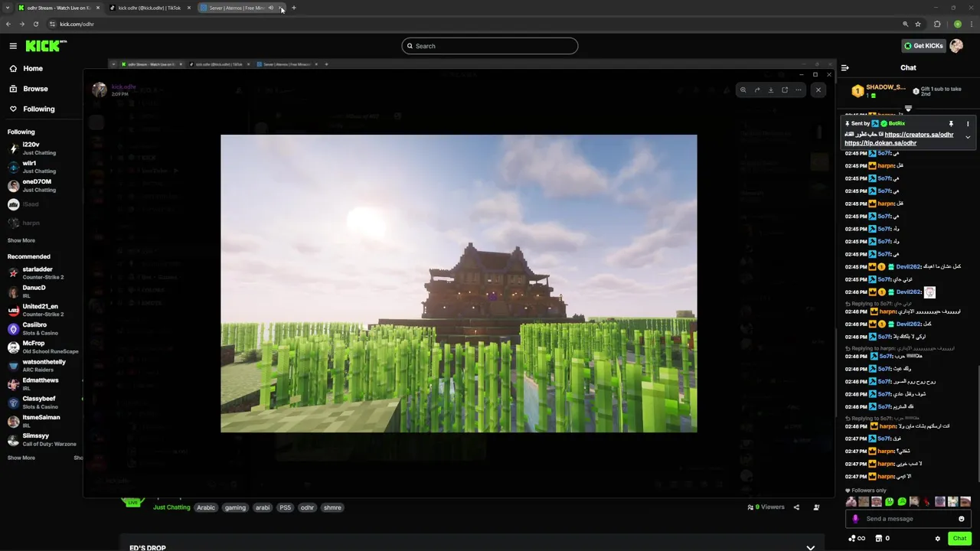The height and width of the screenshot is (551, 980).
Task: Show more recommended channels
Action: 21,458
